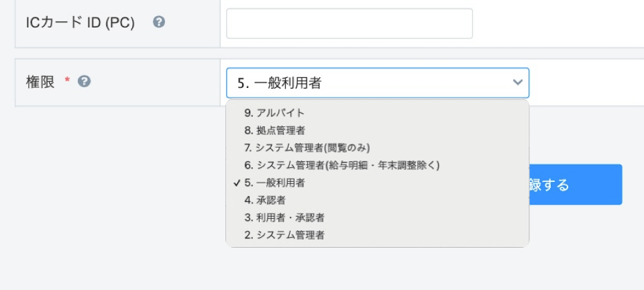Click the 権限 field label
The height and width of the screenshot is (290, 644).
[40, 82]
